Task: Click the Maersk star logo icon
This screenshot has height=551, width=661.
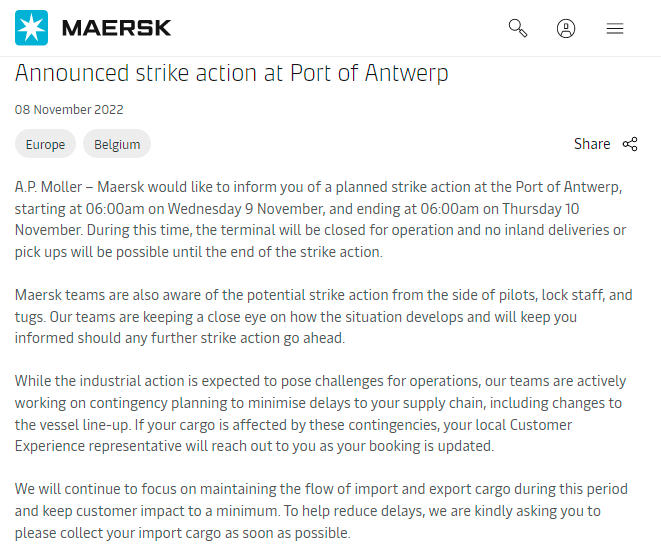Action: 31,28
